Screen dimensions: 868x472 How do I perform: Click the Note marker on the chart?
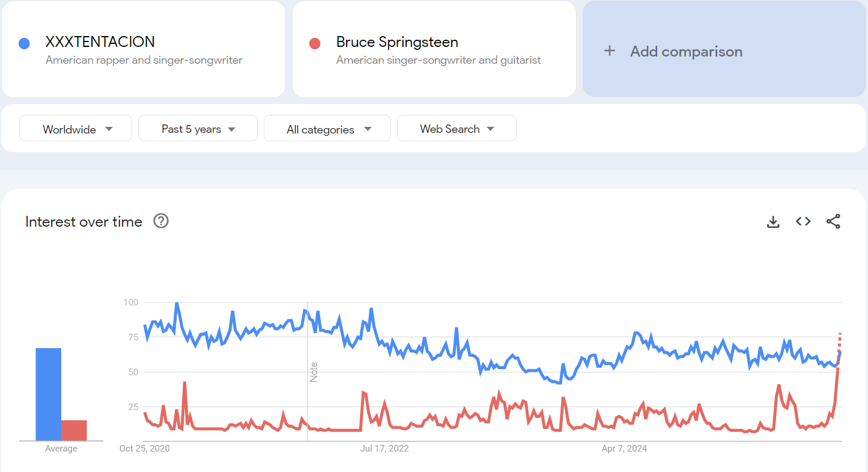(x=314, y=372)
